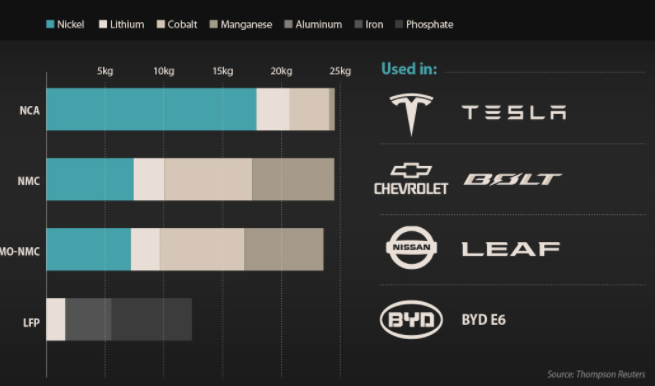Click the TESLA wordmark
The height and width of the screenshot is (386, 655).
pos(514,112)
